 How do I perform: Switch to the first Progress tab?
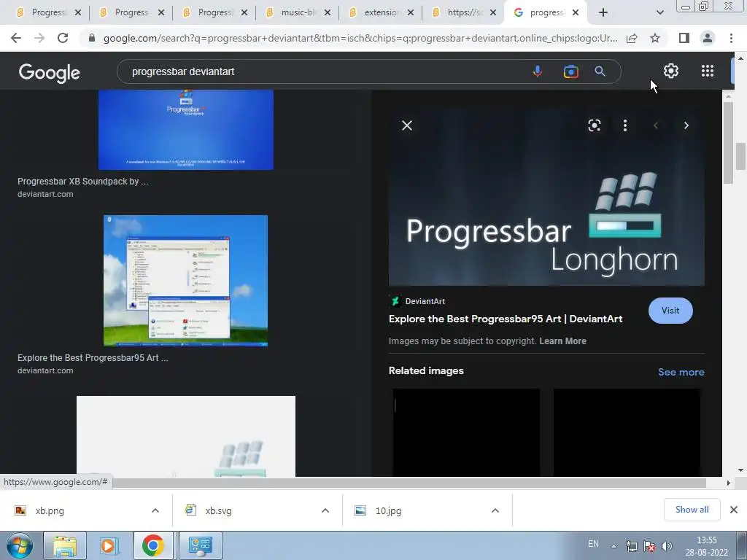[x=47, y=12]
